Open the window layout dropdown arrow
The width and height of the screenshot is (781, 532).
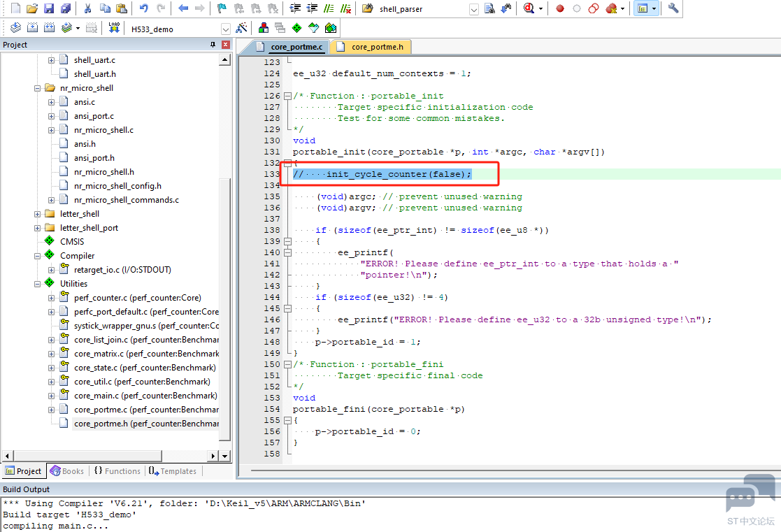(654, 8)
